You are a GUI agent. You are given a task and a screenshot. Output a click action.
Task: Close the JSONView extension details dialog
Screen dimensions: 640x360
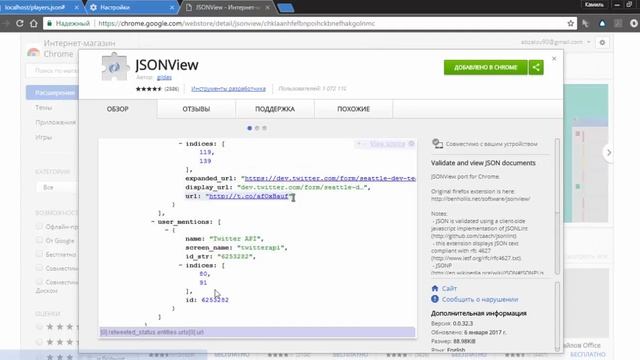click(x=554, y=59)
